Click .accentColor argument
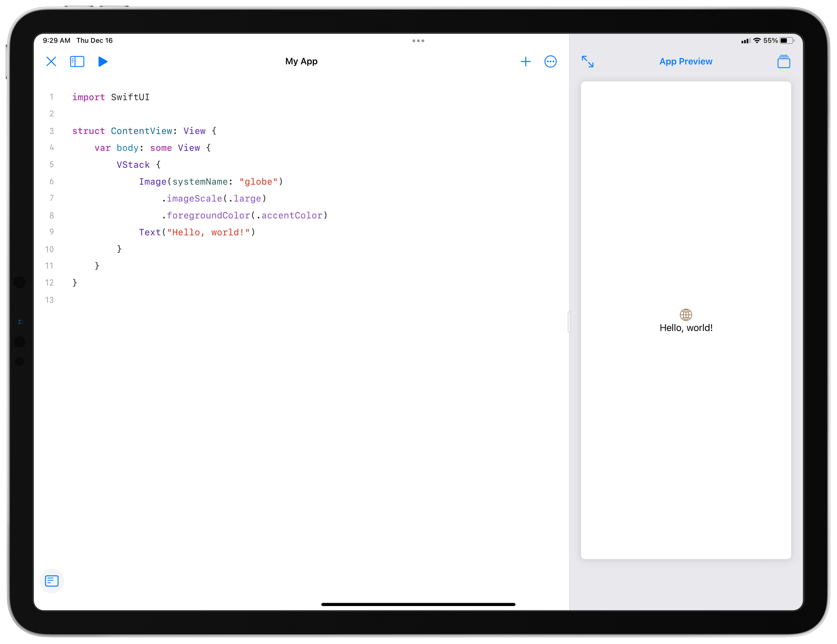 tap(289, 215)
